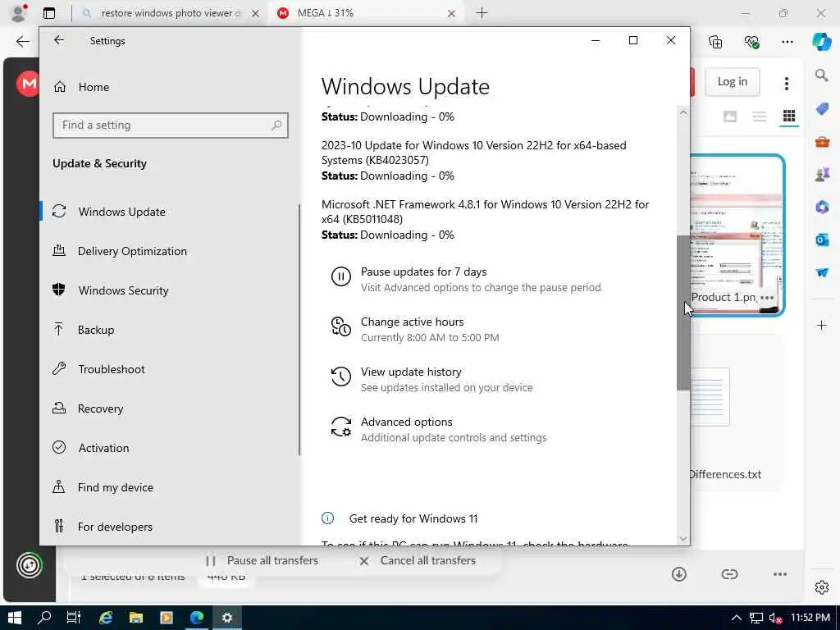Open Edge browser essentials heart icon

tap(751, 41)
